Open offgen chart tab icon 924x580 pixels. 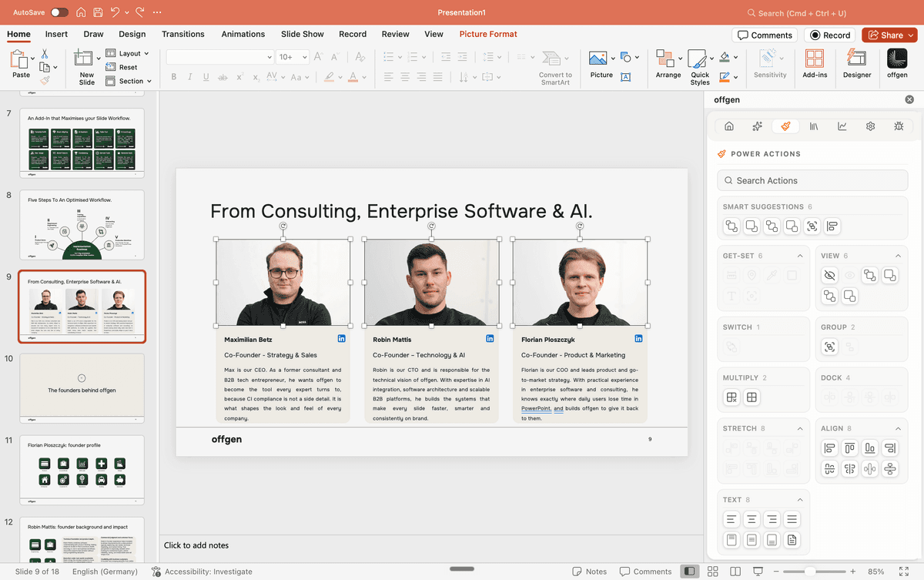(842, 126)
